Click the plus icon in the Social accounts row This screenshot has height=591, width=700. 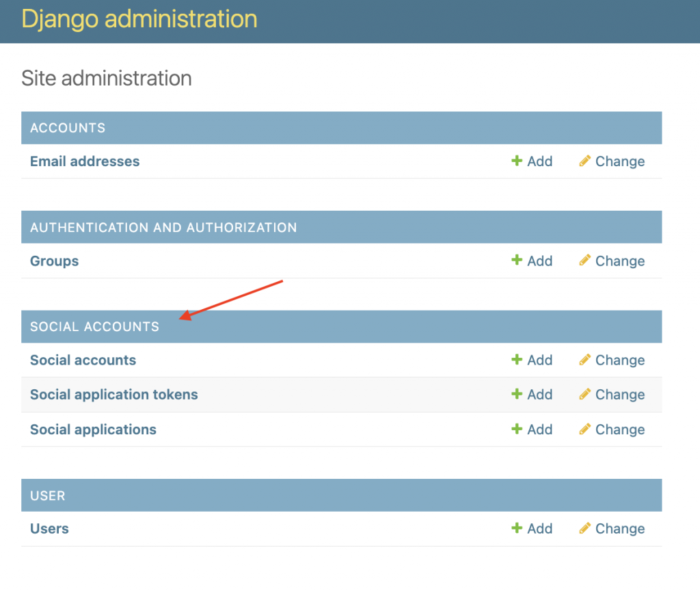click(517, 360)
